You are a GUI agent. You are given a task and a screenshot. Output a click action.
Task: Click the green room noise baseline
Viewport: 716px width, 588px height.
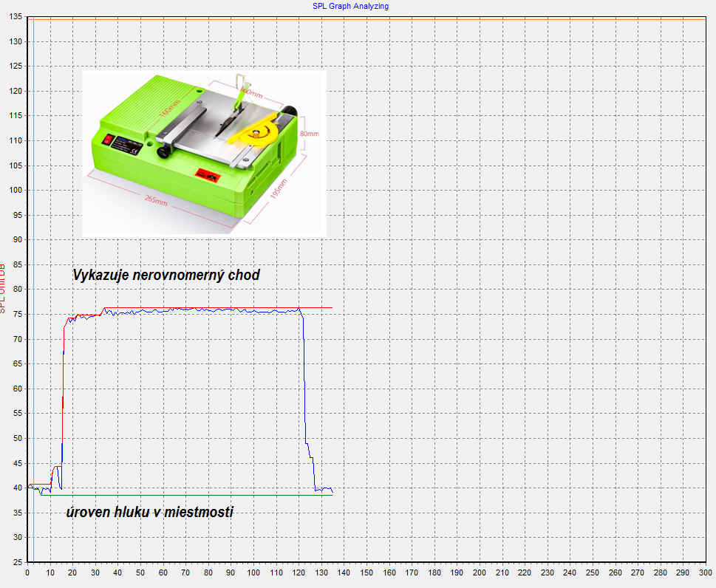[185, 495]
